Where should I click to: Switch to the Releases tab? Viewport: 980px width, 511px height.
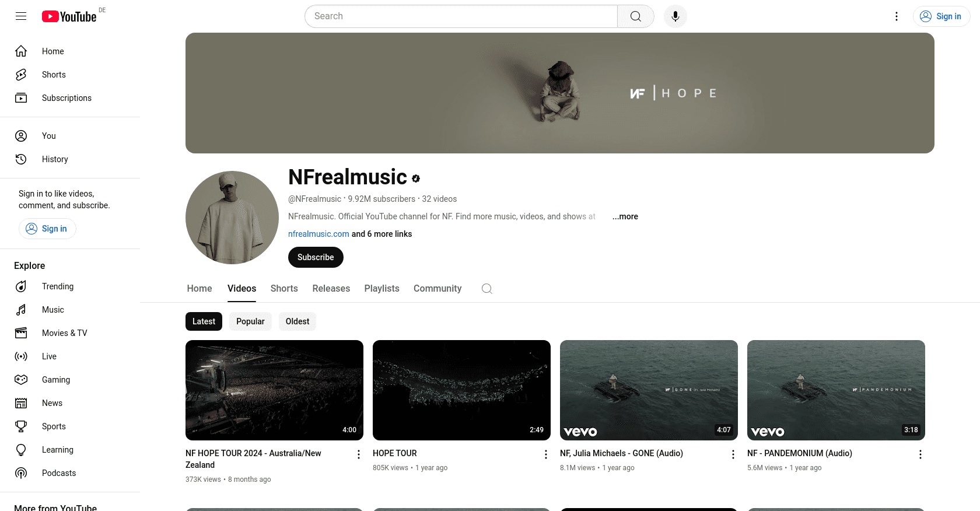pos(331,289)
